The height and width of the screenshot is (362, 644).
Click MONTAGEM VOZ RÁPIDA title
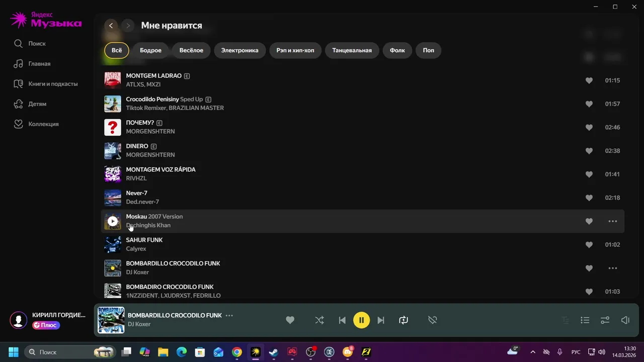click(160, 170)
